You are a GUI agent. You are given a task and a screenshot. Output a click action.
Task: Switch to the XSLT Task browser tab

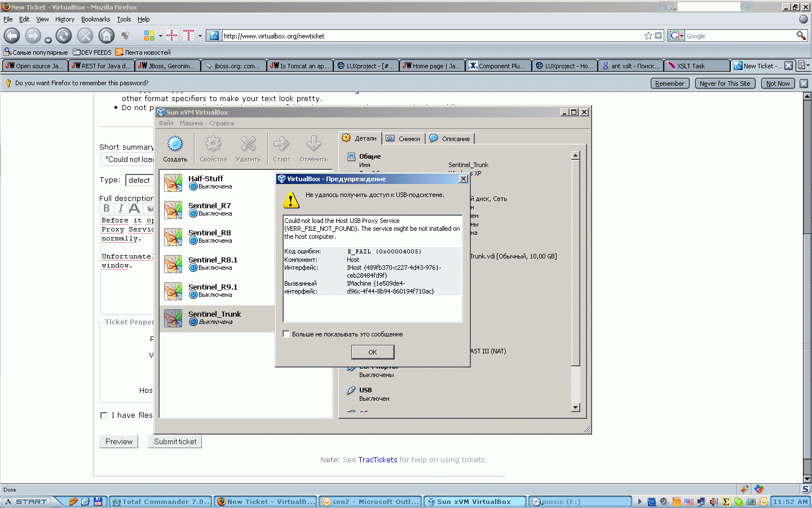pos(696,65)
